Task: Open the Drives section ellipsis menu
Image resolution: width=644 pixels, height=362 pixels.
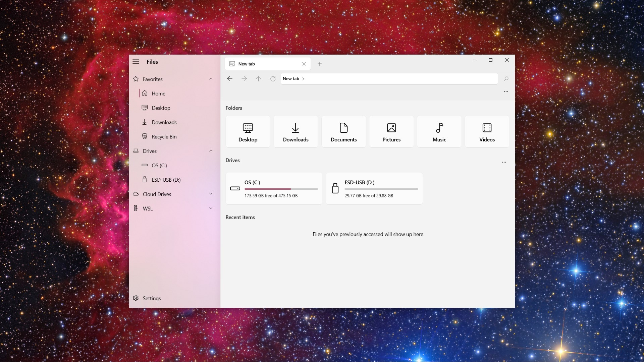Action: [x=504, y=162]
